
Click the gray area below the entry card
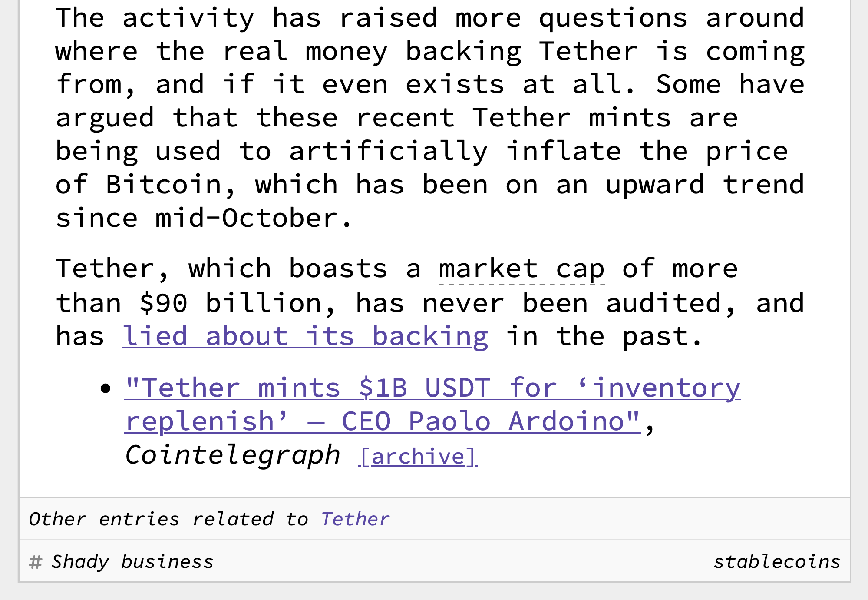point(434,591)
